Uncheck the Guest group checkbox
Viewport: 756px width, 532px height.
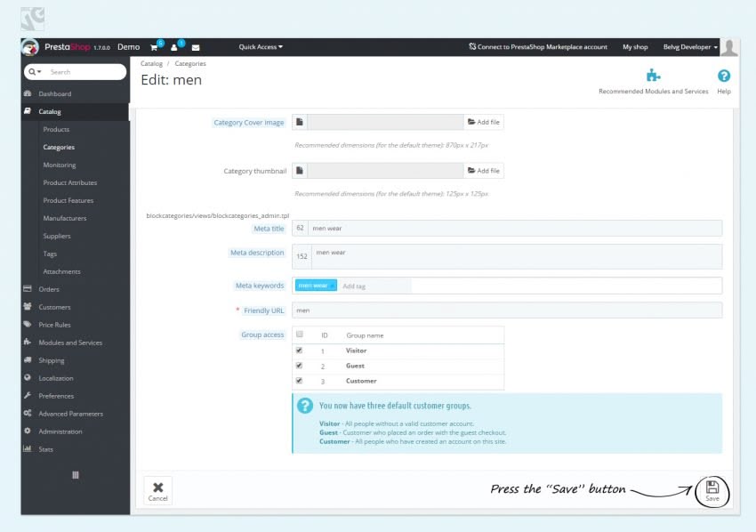[300, 366]
